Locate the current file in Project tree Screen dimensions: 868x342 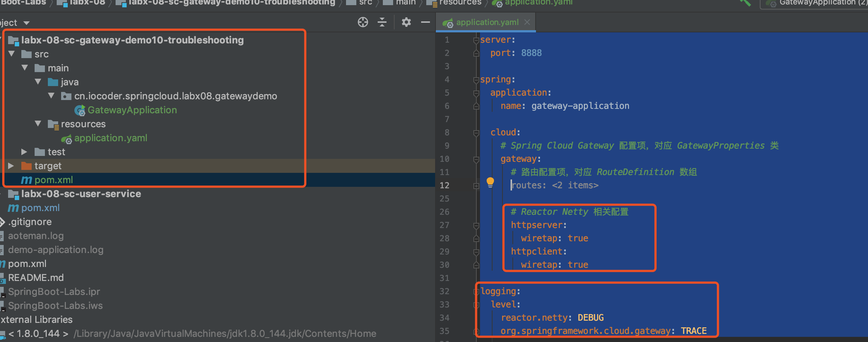click(363, 22)
